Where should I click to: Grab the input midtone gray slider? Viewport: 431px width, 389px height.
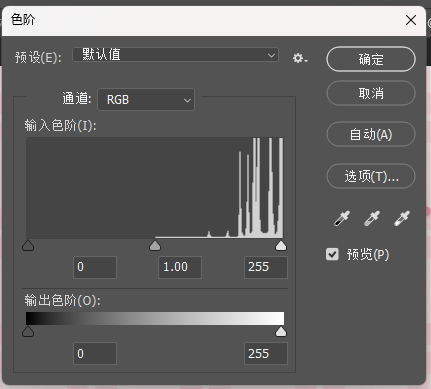point(155,246)
